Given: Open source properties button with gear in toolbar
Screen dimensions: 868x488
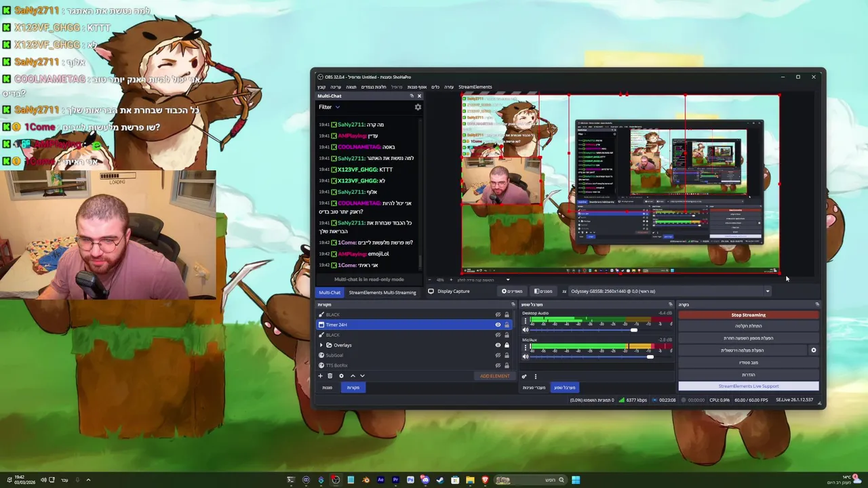Looking at the screenshot, I should point(513,291).
